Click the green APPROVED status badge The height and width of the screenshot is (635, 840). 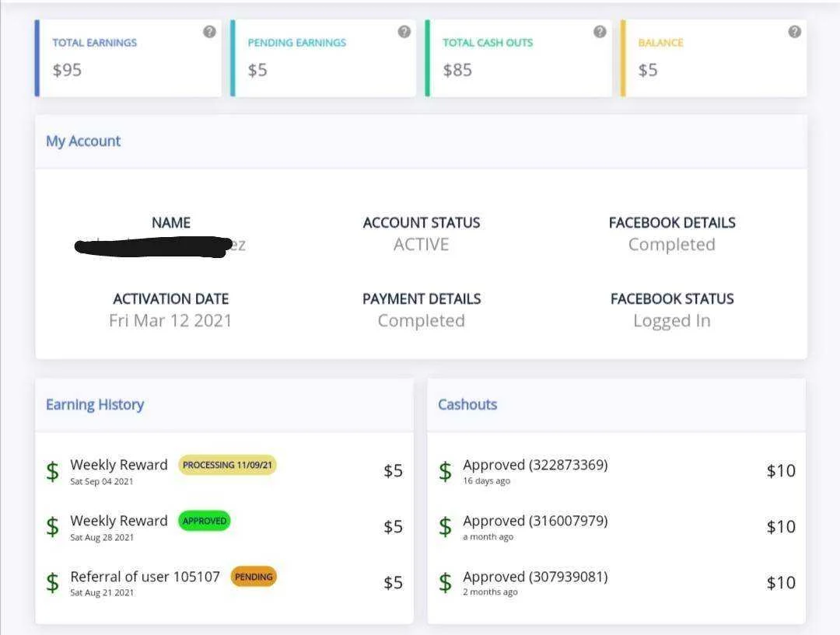204,521
